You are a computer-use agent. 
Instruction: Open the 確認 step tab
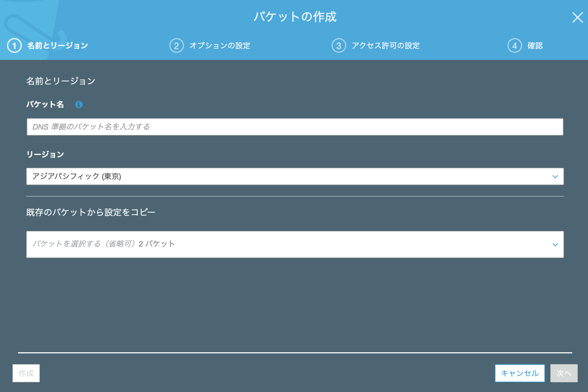tap(535, 46)
